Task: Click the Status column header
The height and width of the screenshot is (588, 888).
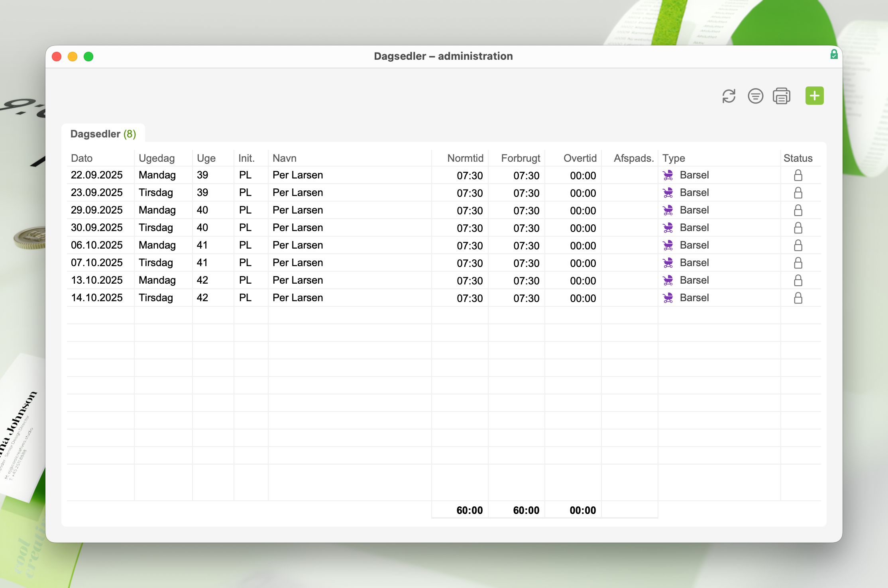Action: coord(798,158)
